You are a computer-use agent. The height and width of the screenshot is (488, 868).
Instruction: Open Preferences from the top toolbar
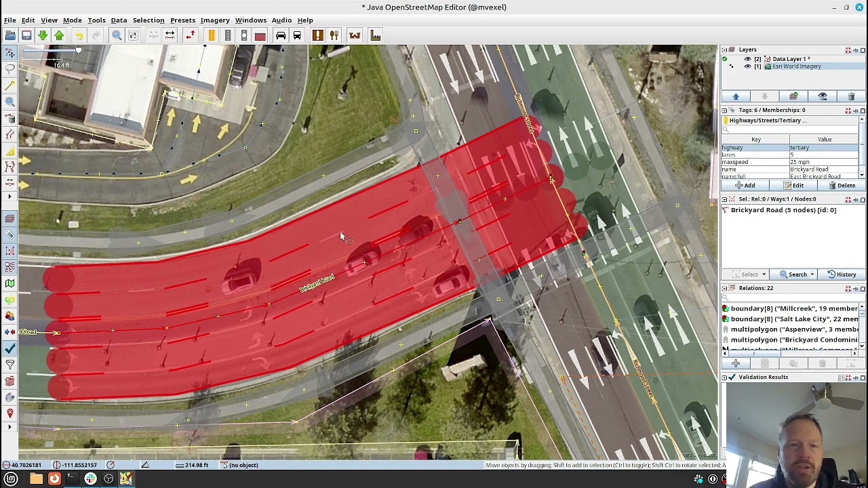[133, 35]
